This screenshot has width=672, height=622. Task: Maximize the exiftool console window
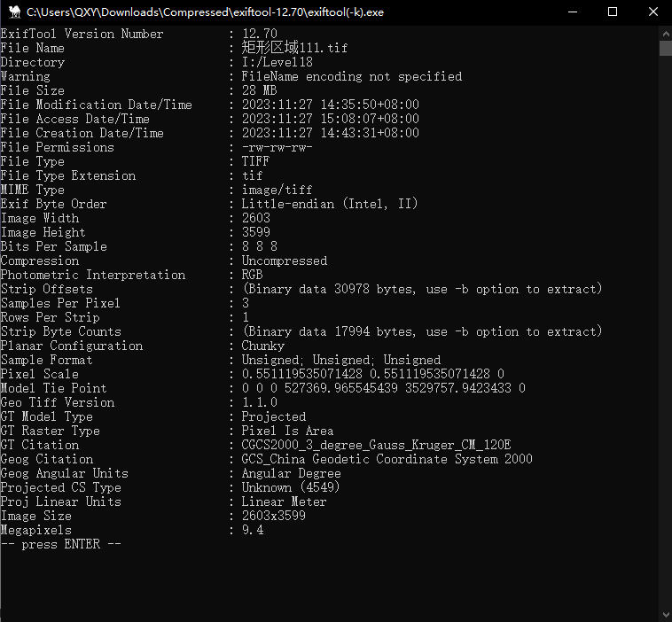(x=612, y=12)
